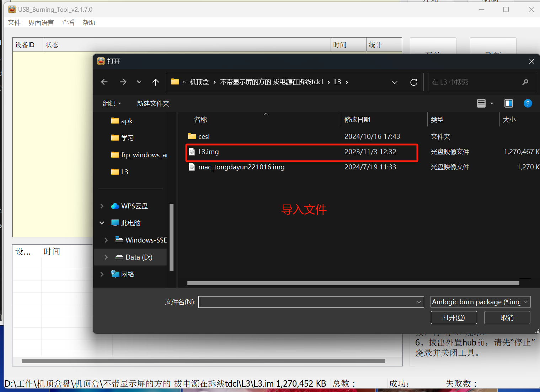This screenshot has height=392, width=540.
Task: Click the 打开(O) button
Action: pyautogui.click(x=454, y=318)
